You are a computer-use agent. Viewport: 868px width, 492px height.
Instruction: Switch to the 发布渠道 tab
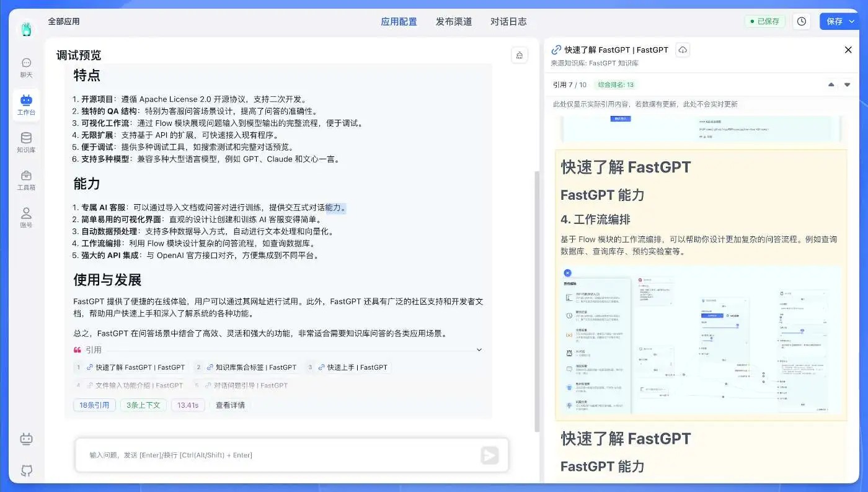click(x=453, y=22)
